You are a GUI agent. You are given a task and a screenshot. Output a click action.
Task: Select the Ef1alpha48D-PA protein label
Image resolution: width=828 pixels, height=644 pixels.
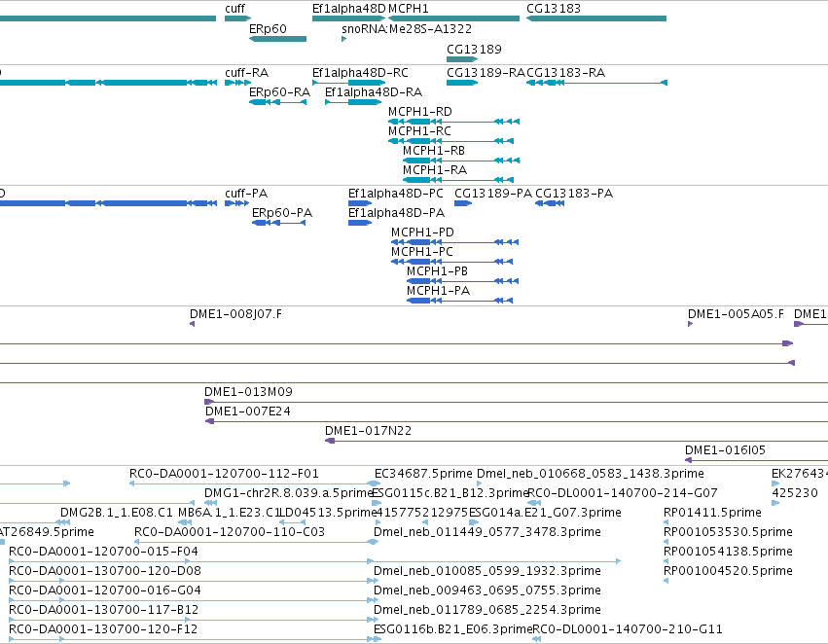click(396, 213)
